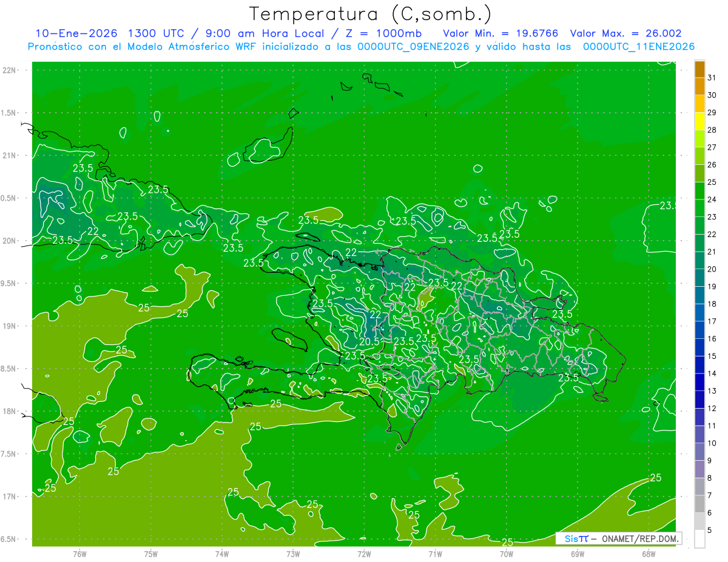728x562 pixels.
Task: Click the "0000UTC_11ENE2026" valid-until timestamp
Action: coord(638,47)
